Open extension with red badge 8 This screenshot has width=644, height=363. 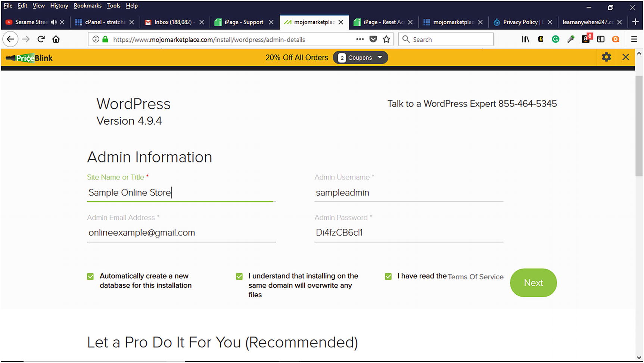[x=587, y=38]
